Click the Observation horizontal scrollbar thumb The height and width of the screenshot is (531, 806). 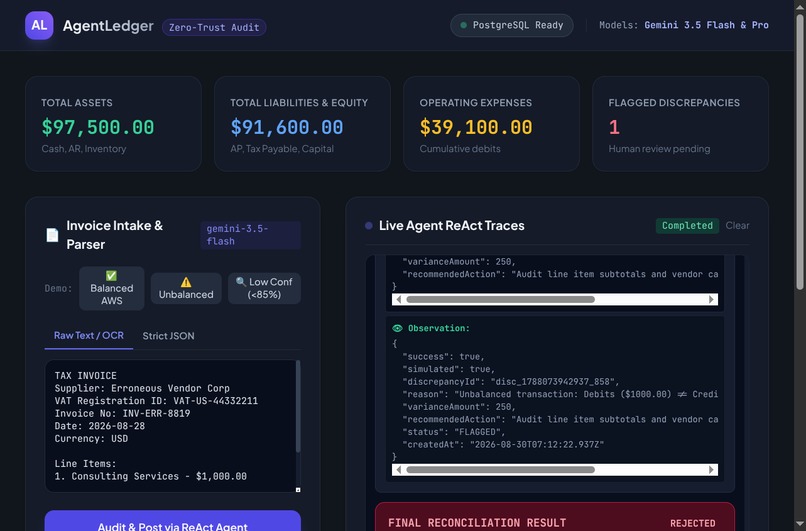click(500, 469)
